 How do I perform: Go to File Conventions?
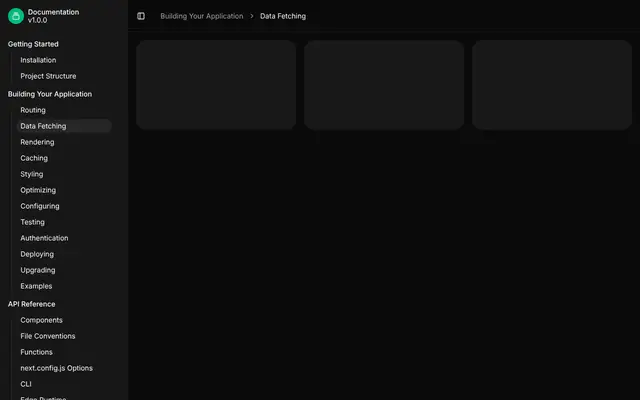coord(48,336)
